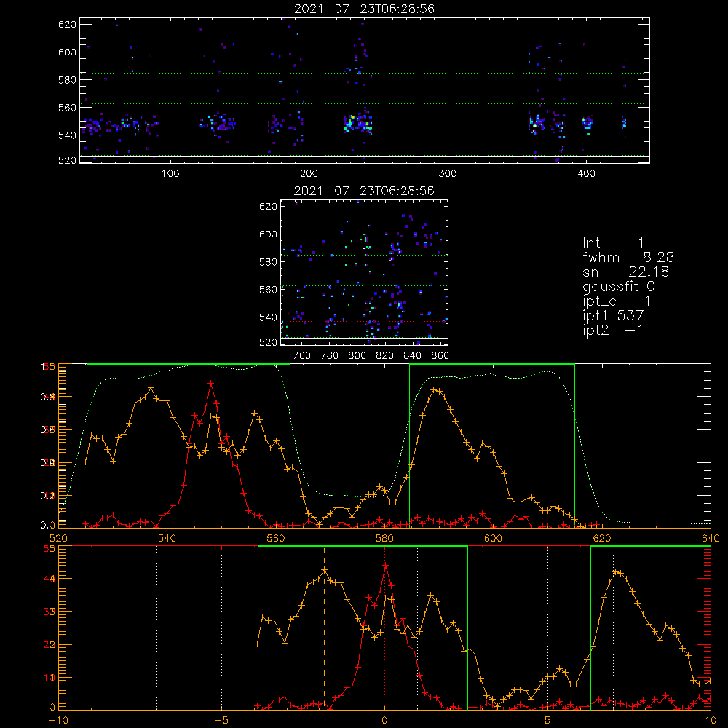Click x-axis label 860 in middle plot
This screenshot has width=728, height=728.
pyautogui.click(x=440, y=356)
